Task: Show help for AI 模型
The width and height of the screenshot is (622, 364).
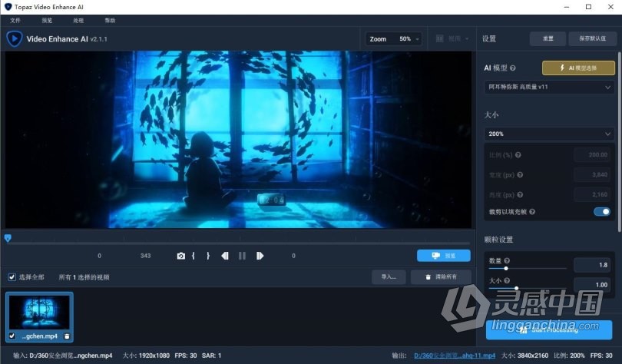Action: 512,68
